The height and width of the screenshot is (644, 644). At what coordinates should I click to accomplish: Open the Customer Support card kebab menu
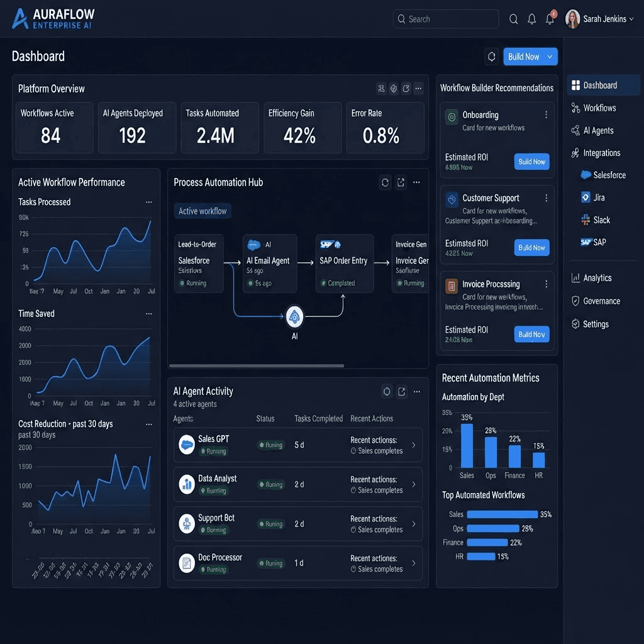pyautogui.click(x=547, y=198)
